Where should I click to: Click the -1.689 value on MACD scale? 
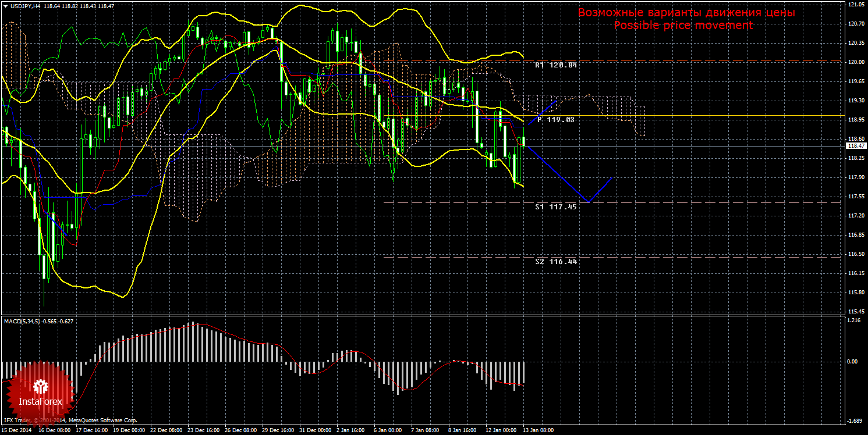(x=854, y=421)
